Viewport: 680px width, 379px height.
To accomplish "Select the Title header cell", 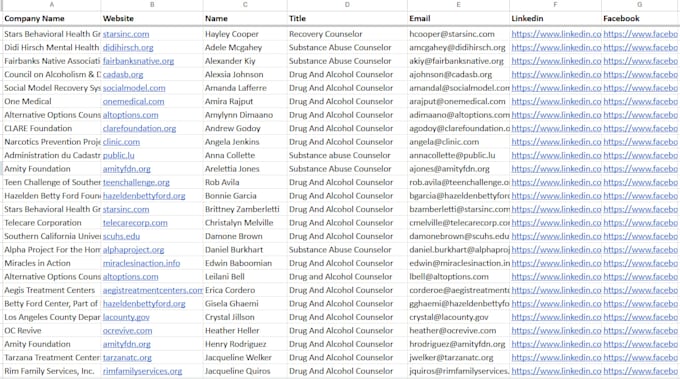I will [x=347, y=18].
